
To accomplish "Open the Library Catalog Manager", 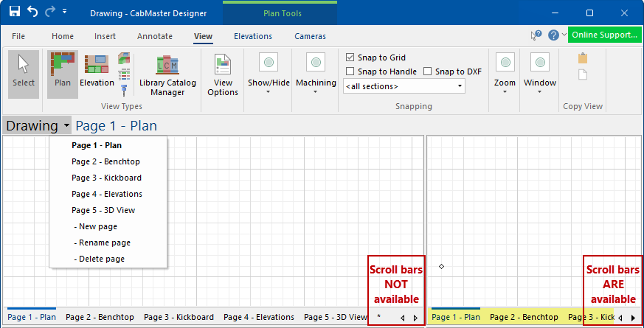I will pos(167,75).
